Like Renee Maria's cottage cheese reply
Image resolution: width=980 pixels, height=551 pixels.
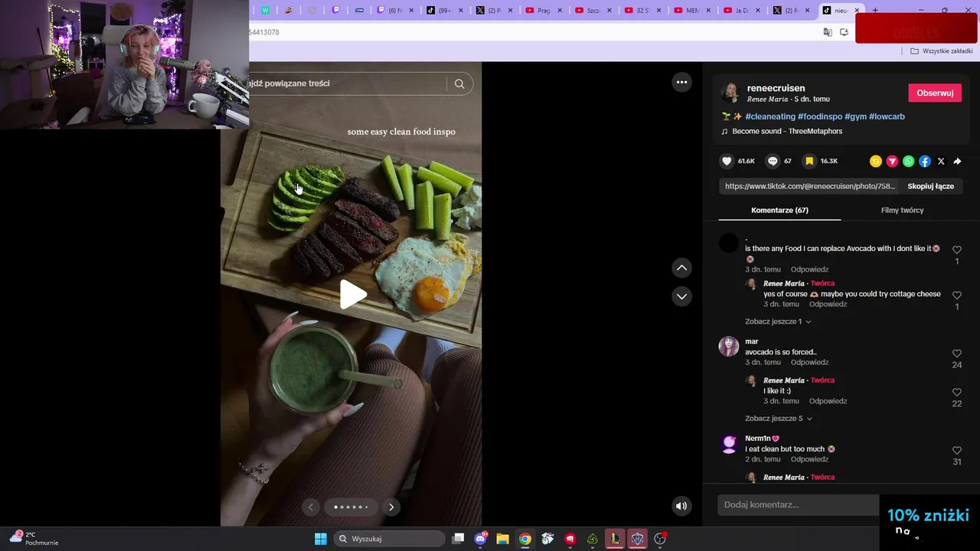click(x=957, y=295)
